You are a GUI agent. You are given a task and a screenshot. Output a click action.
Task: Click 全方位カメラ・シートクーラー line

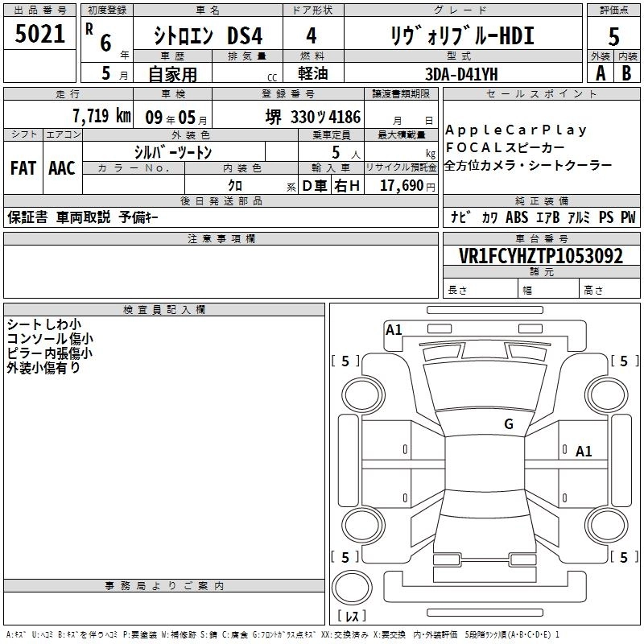528,165
